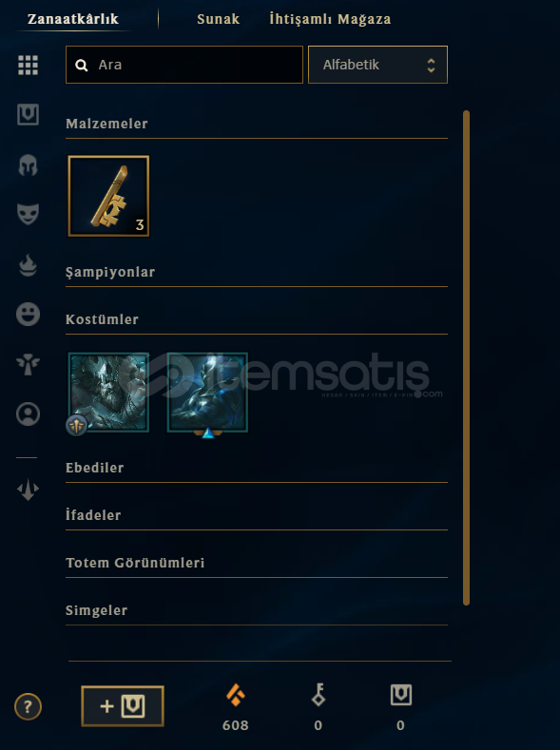This screenshot has height=750, width=560.
Task: Filter loot by champions helmet icon
Action: pos(28,165)
